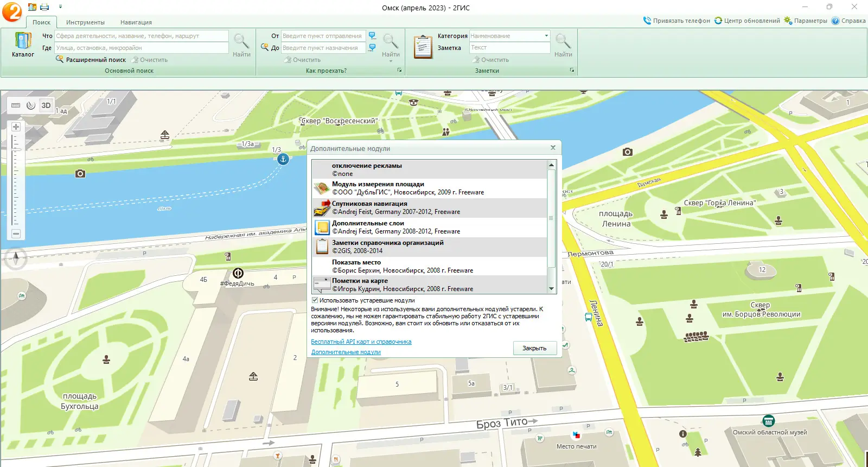Click Привязать телефон icon link
This screenshot has width=868, height=467.
pos(676,21)
